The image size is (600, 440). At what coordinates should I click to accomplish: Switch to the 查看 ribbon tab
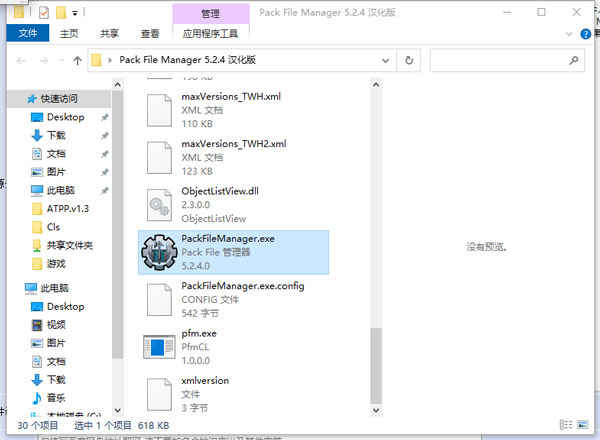point(150,34)
